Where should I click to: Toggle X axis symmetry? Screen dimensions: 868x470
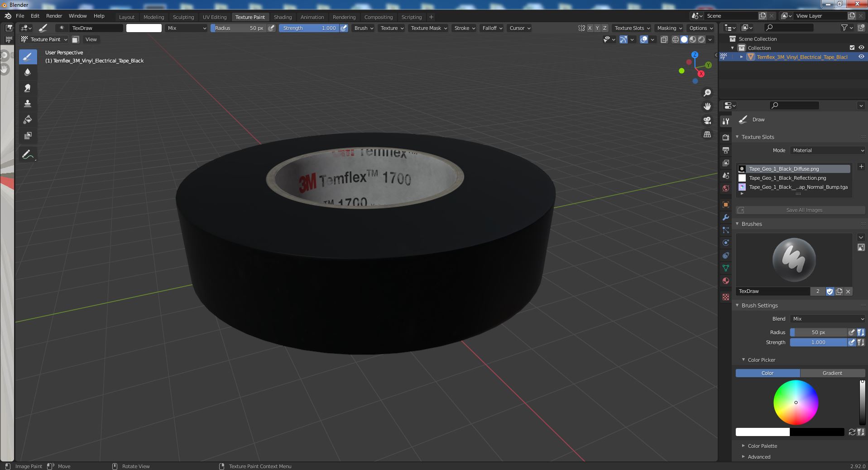coord(590,28)
